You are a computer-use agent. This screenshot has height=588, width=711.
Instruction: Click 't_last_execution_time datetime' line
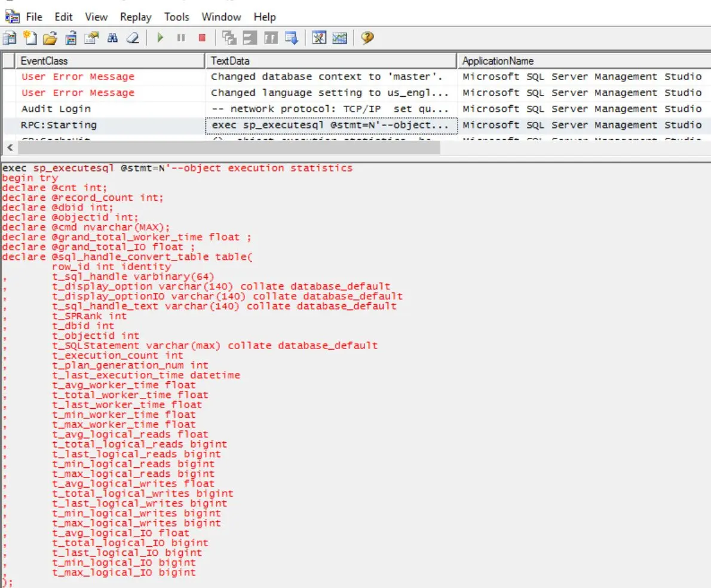146,375
